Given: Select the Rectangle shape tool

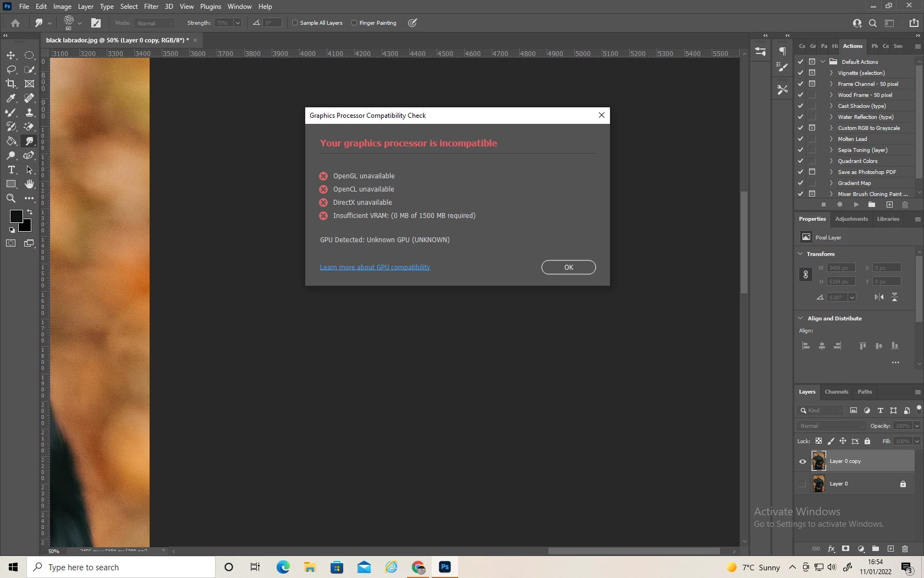Looking at the screenshot, I should tap(11, 184).
